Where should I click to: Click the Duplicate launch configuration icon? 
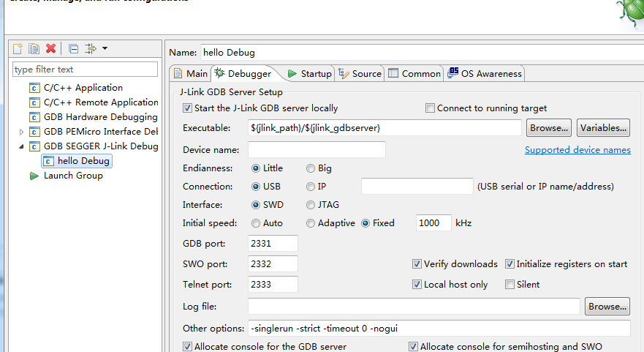click(x=34, y=48)
